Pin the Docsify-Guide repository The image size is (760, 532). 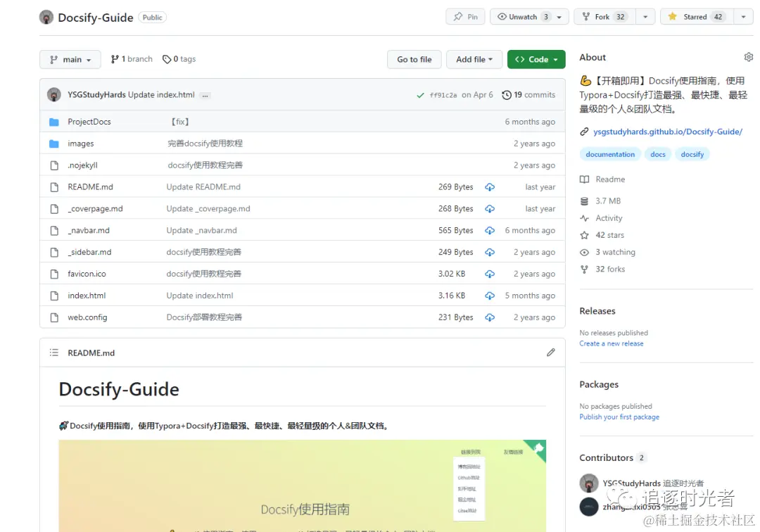tap(465, 17)
